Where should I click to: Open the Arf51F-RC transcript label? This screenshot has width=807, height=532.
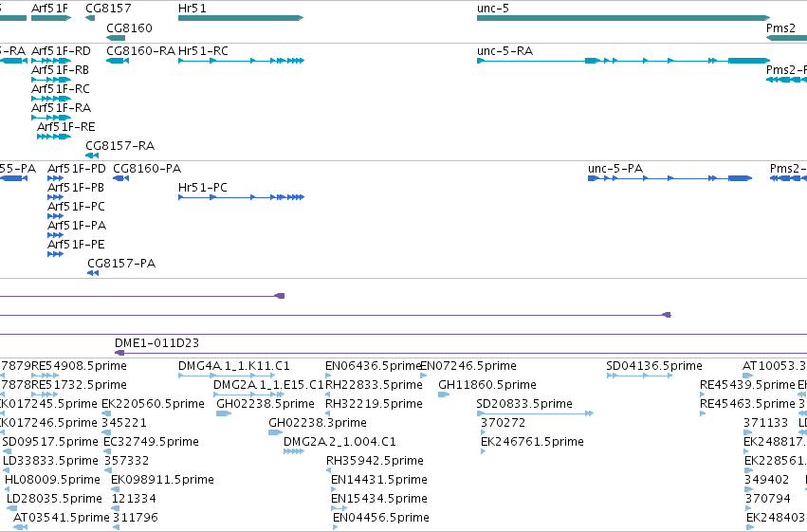point(60,89)
